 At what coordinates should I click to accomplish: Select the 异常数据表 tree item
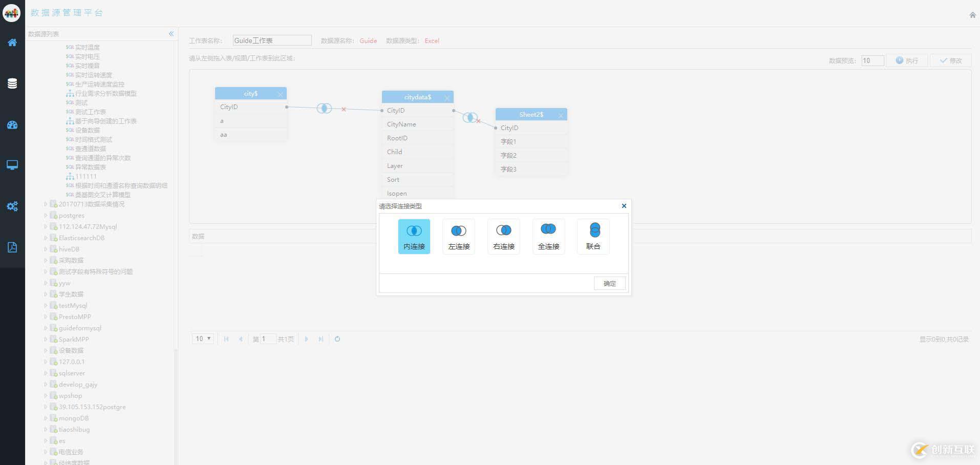pos(91,167)
